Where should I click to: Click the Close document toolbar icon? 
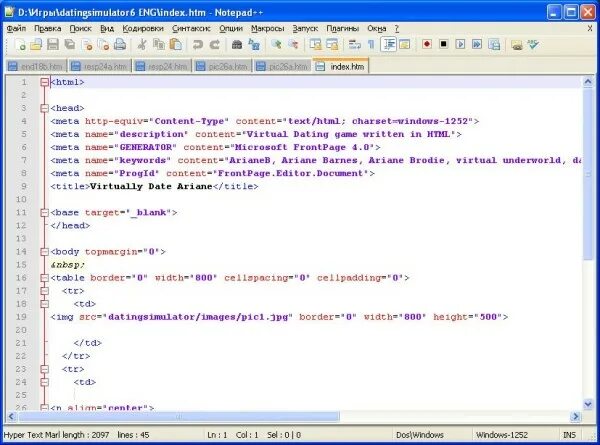click(87, 45)
